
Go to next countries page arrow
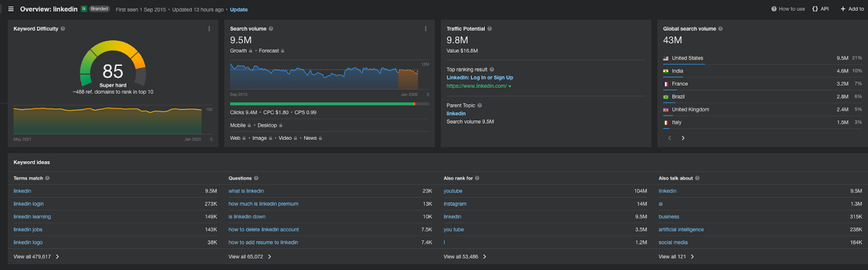point(683,138)
